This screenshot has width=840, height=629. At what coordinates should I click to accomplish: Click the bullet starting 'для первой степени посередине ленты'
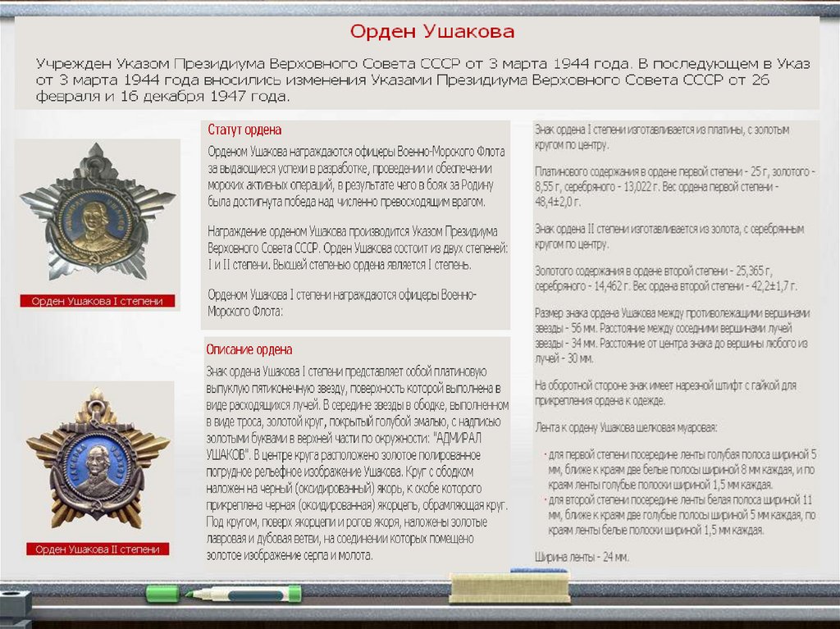(680, 469)
